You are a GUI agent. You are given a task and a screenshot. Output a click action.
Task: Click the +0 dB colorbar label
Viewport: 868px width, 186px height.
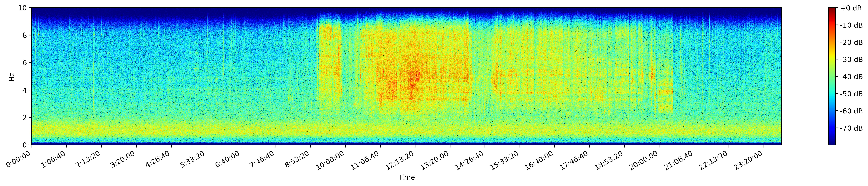point(851,8)
